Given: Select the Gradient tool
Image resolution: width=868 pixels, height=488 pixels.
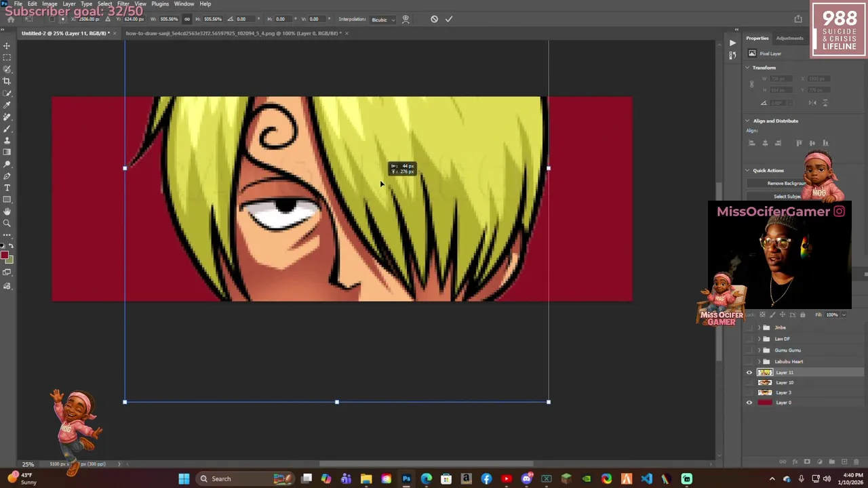Looking at the screenshot, I should (7, 152).
